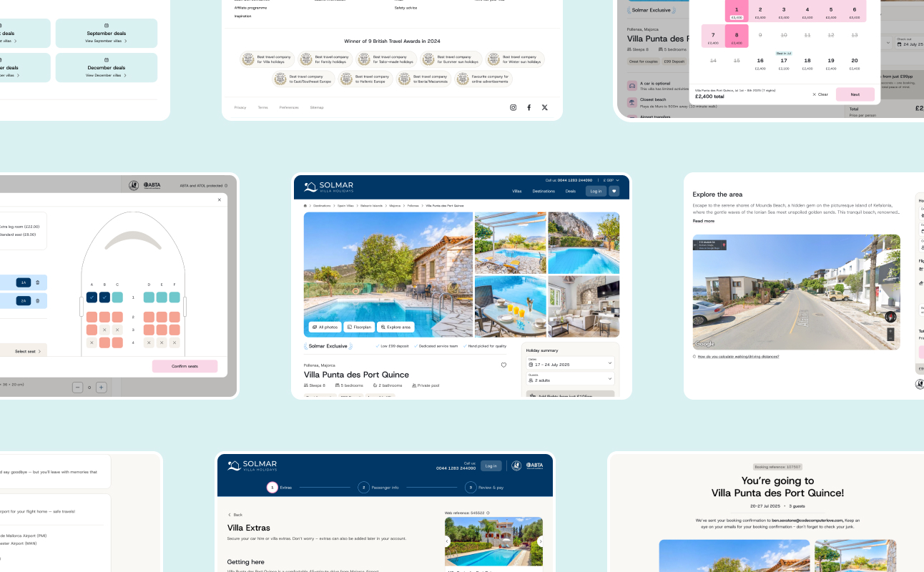924x572 pixels.
Task: Click the Privacy link in the footer
Action: [240, 107]
